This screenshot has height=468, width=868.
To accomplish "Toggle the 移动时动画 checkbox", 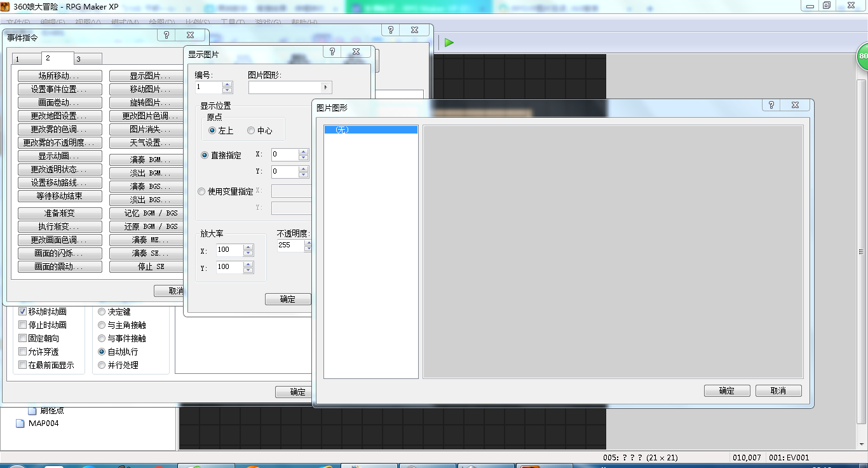I will pos(23,312).
